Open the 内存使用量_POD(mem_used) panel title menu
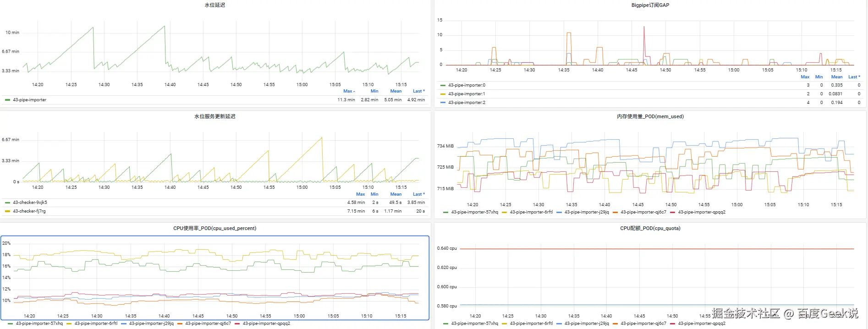Viewport: 868px width, 329px height. pos(650,116)
